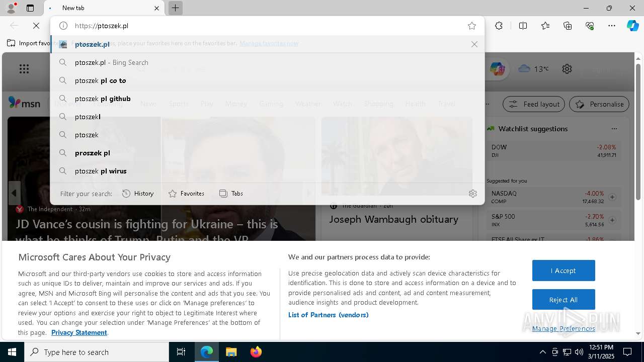Click the taskbar search box

click(97, 352)
